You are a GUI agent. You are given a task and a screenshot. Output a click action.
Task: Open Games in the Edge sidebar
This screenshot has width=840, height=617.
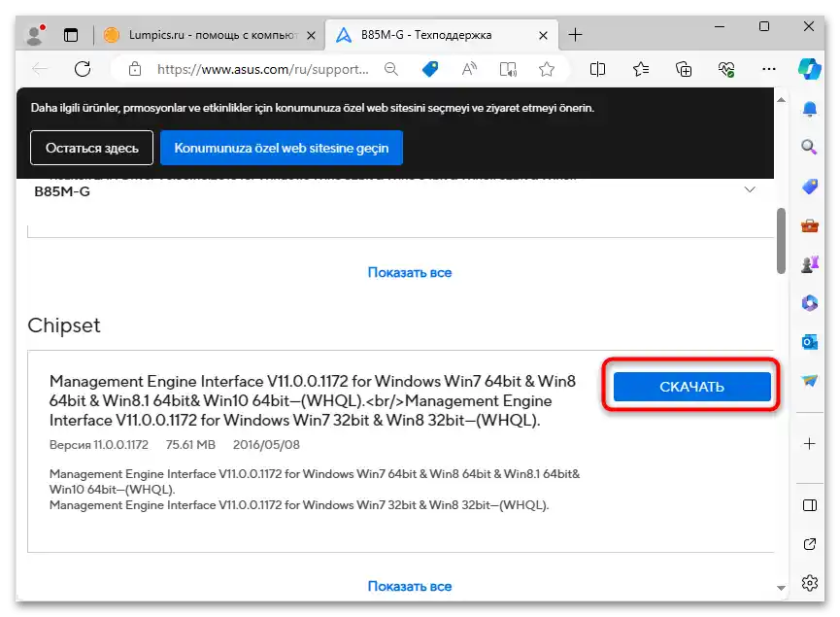tap(809, 263)
